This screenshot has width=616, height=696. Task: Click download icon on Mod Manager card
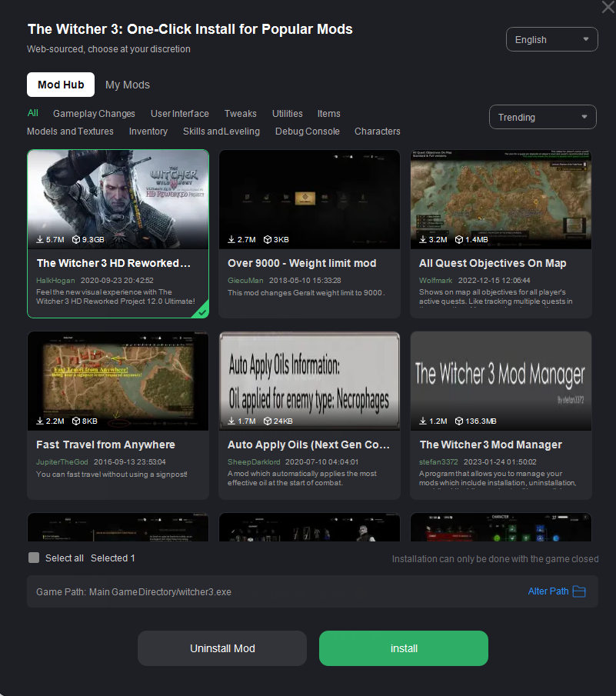click(423, 421)
